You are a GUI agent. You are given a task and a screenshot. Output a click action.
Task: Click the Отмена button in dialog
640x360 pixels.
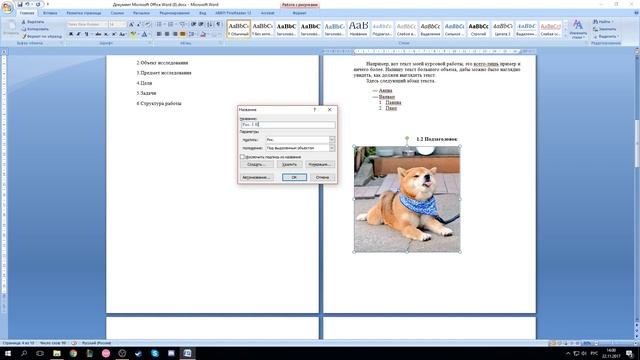322,177
